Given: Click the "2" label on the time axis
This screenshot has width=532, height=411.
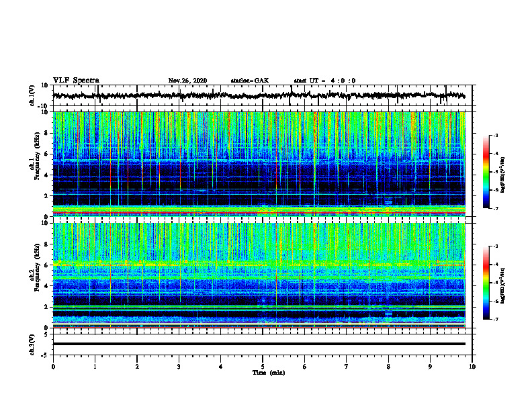Looking at the screenshot, I should 137,367.
